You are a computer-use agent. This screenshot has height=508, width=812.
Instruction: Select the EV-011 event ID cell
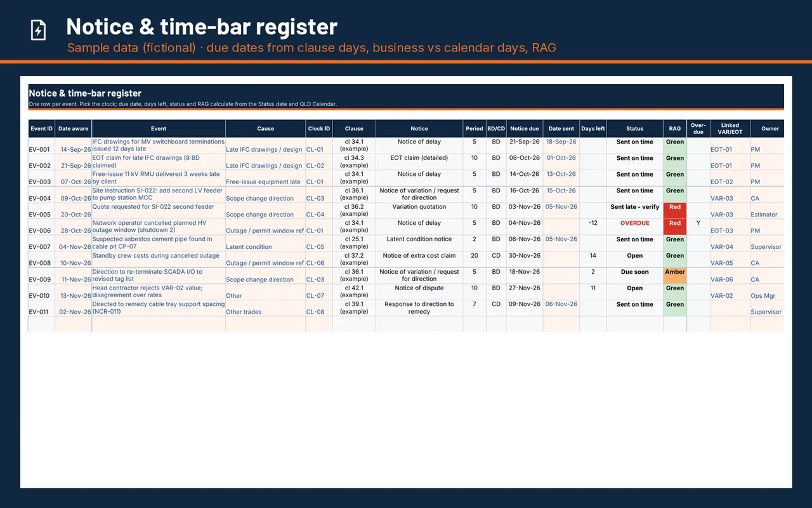[42, 308]
